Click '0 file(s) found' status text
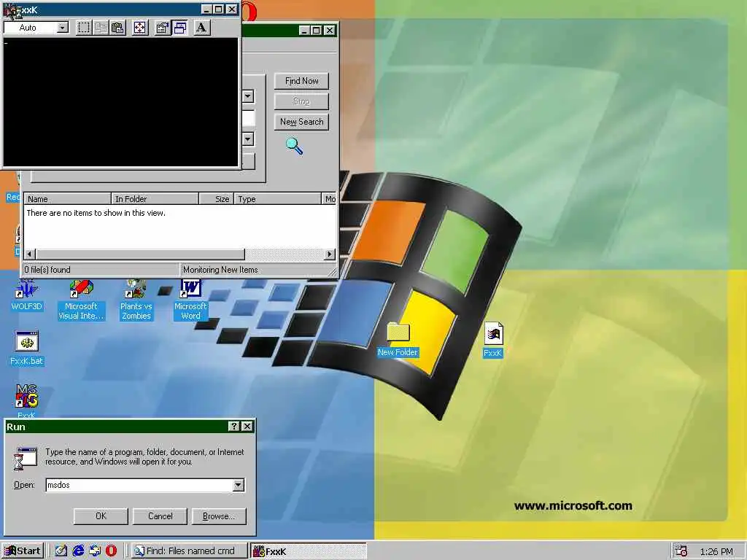Viewport: 747px width, 560px height. pyautogui.click(x=47, y=270)
